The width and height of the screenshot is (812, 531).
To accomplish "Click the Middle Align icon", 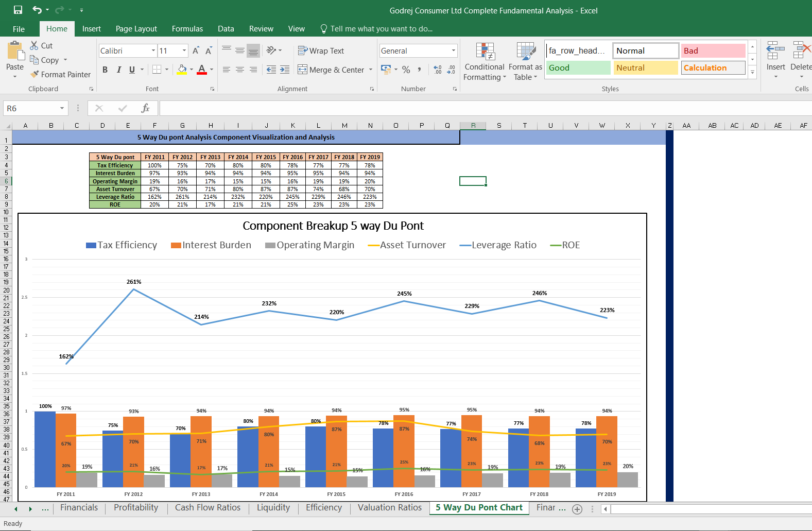I will pyautogui.click(x=240, y=50).
